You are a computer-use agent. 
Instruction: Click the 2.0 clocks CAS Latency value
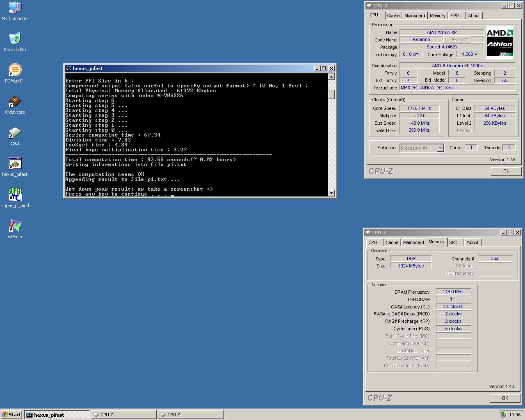pyautogui.click(x=453, y=306)
